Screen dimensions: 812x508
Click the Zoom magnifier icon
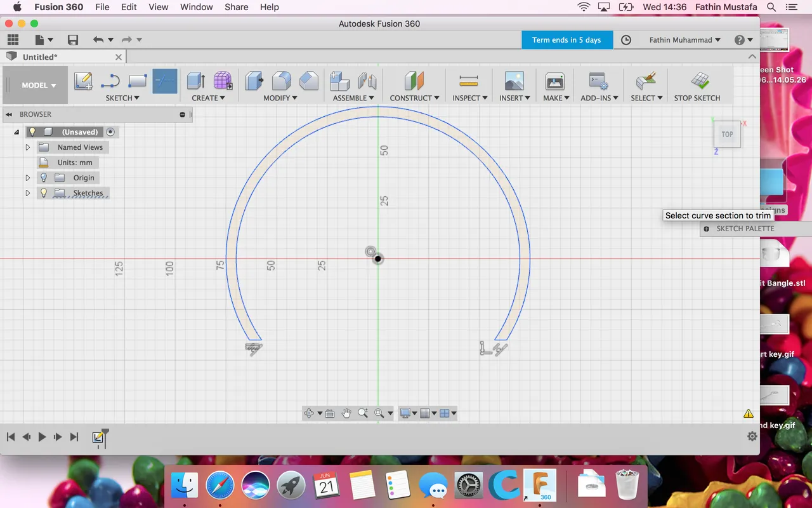(x=363, y=413)
